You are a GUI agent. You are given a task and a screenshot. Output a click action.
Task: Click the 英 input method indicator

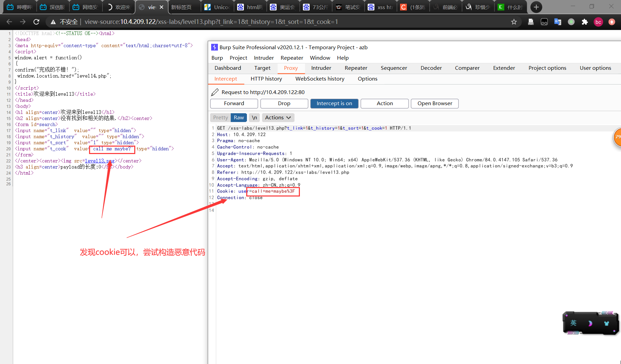coord(573,323)
